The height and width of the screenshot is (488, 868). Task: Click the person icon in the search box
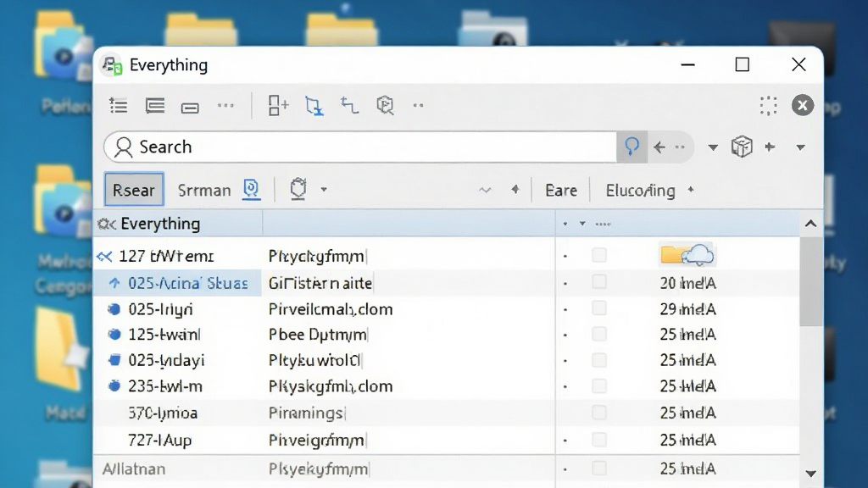[x=123, y=147]
